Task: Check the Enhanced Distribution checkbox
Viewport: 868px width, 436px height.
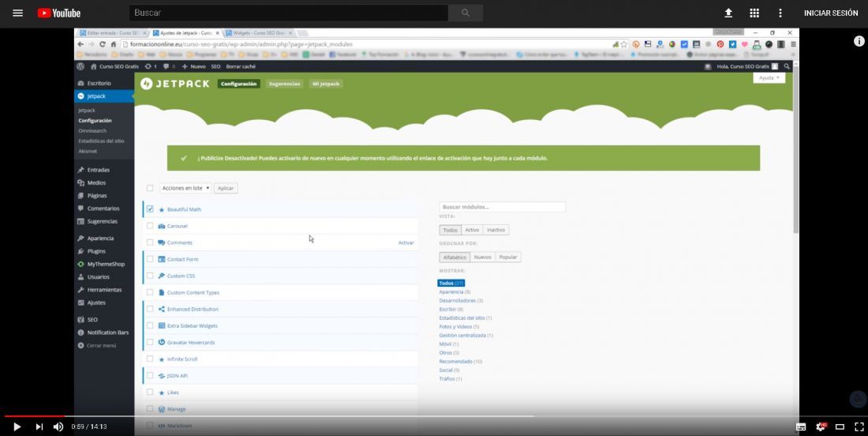Action: [x=150, y=309]
